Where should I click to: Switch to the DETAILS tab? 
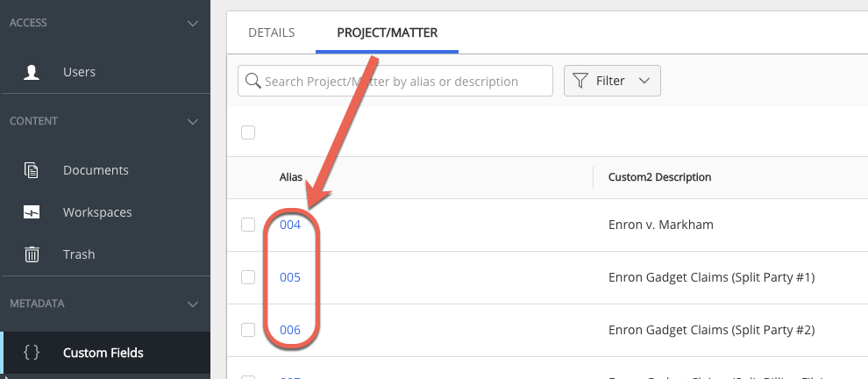[272, 32]
